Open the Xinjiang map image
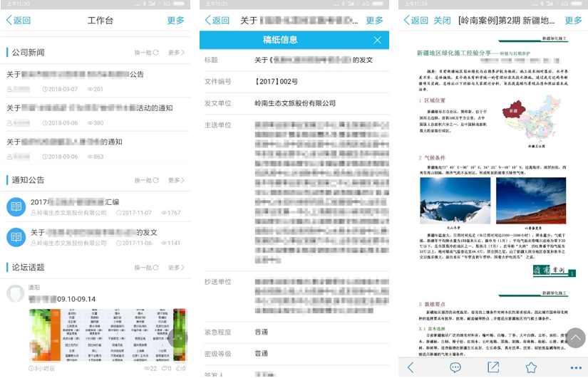 coord(532,119)
